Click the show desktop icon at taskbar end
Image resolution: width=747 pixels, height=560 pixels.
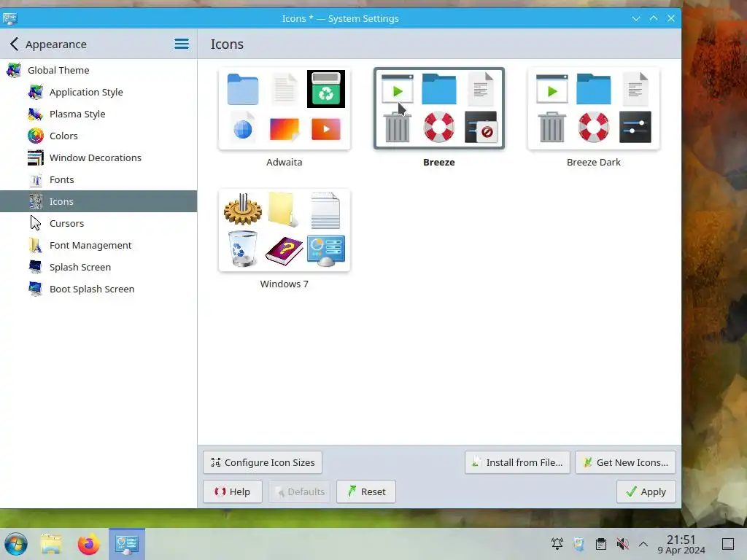click(728, 543)
